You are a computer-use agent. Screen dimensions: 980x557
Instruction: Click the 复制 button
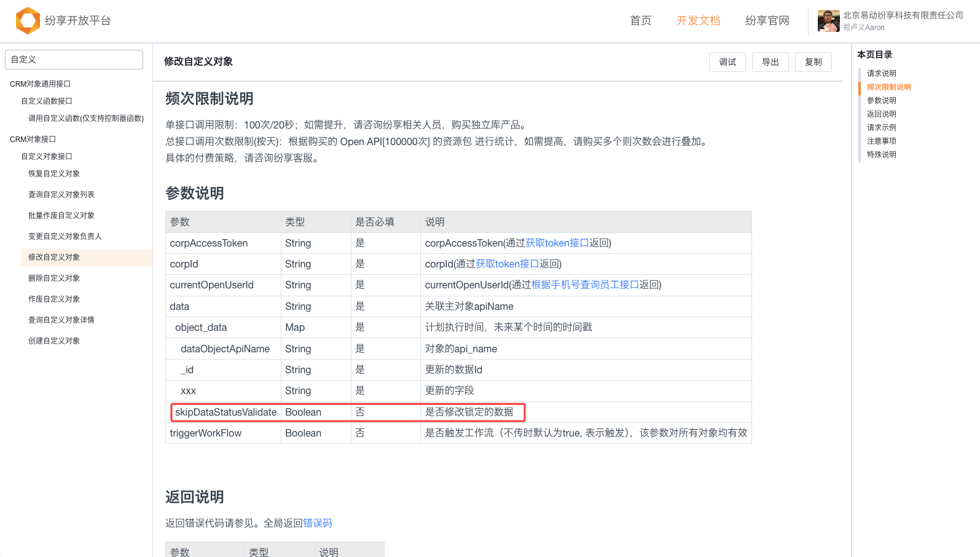(x=813, y=62)
